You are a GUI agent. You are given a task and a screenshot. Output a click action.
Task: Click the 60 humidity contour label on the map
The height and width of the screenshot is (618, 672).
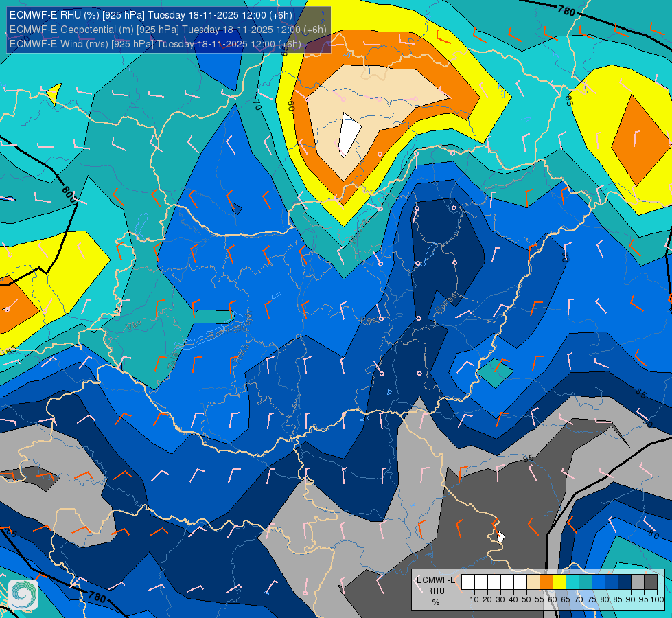coord(291,106)
